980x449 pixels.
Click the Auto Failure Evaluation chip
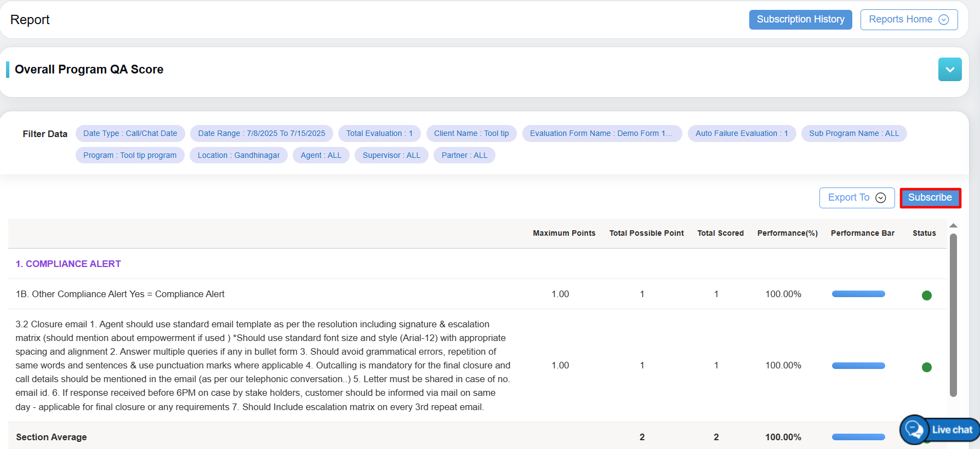(741, 134)
